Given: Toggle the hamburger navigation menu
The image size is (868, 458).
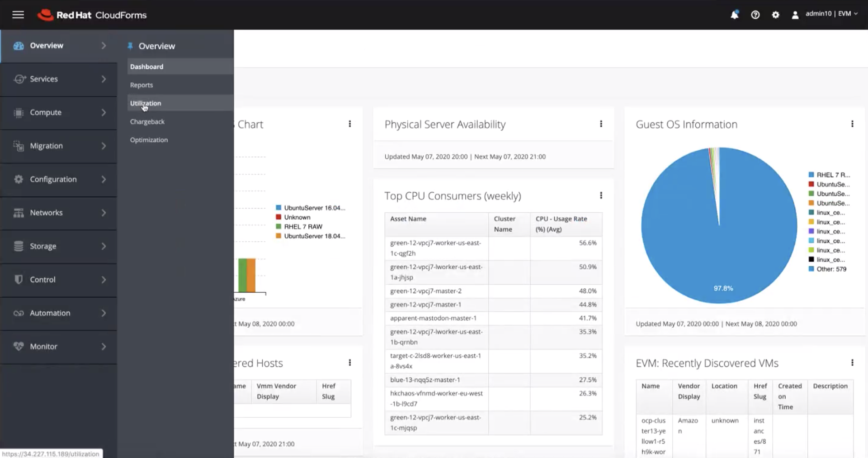Looking at the screenshot, I should [x=18, y=15].
